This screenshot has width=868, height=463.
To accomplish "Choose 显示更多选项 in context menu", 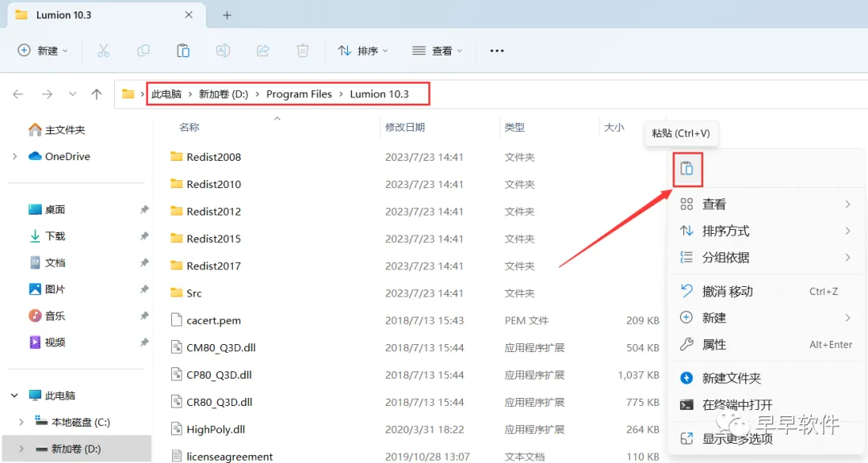I will pos(766,439).
